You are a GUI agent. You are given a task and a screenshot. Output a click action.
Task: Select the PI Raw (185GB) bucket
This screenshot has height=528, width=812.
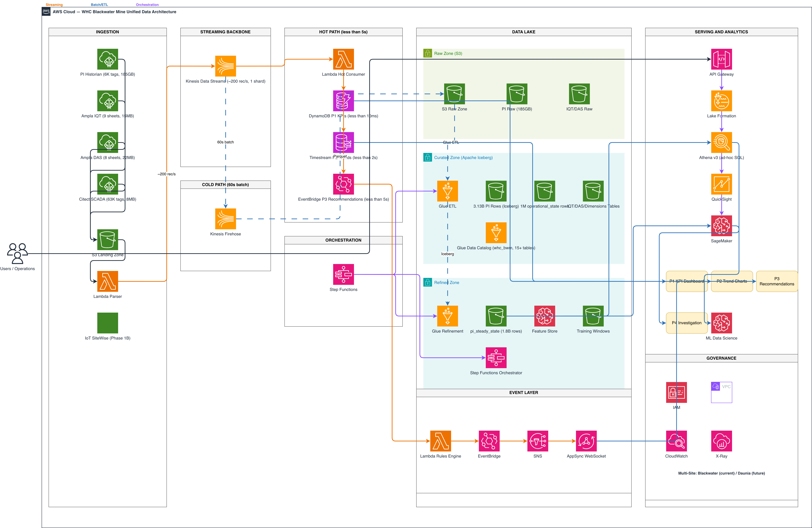coord(517,94)
